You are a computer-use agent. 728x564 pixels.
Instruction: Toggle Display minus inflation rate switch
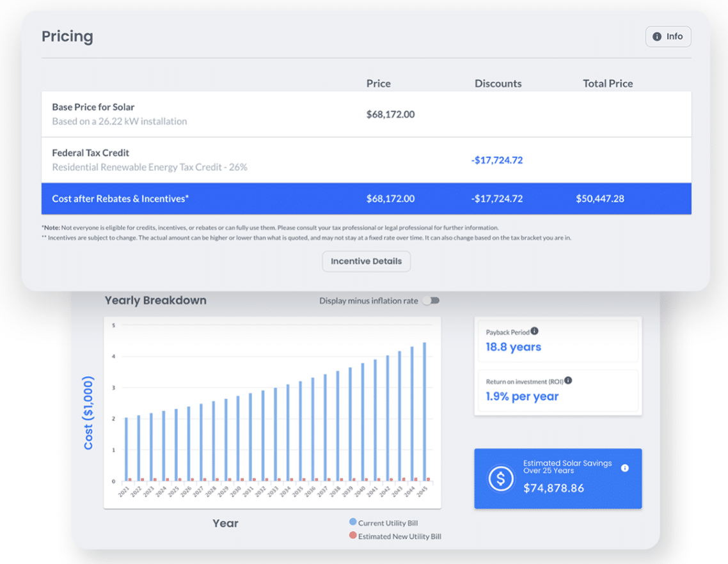click(x=432, y=301)
